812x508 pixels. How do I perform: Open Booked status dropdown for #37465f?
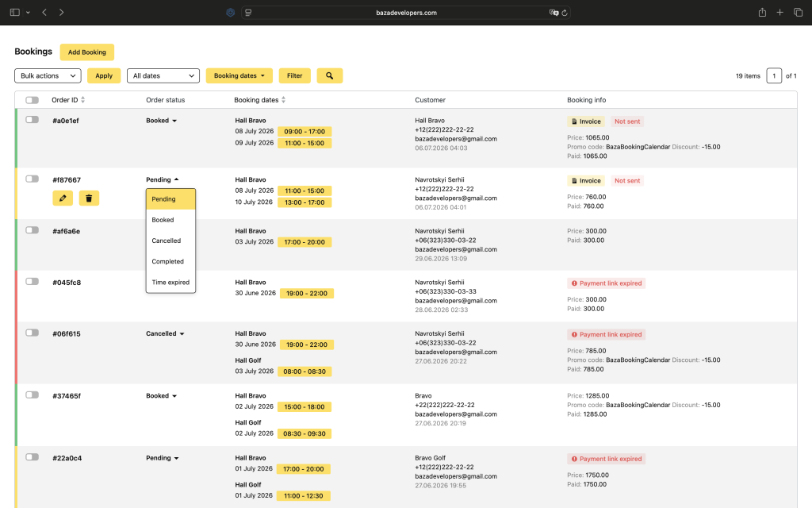point(161,396)
